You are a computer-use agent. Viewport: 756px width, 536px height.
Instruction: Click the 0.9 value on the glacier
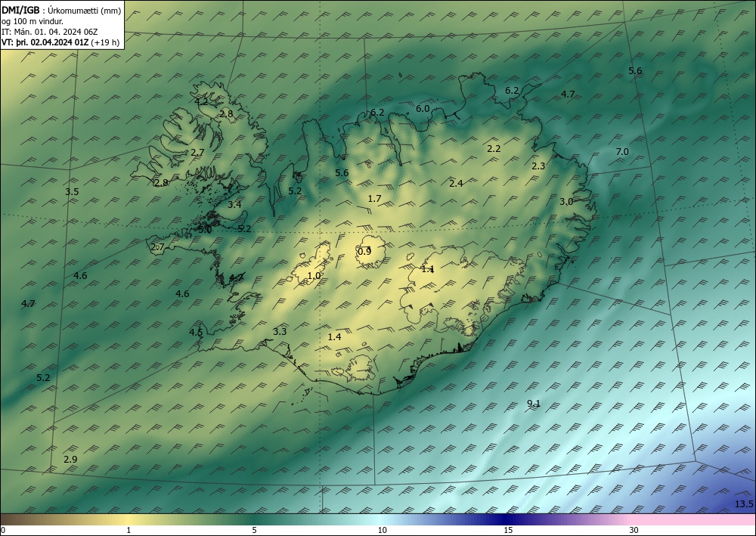coord(364,251)
